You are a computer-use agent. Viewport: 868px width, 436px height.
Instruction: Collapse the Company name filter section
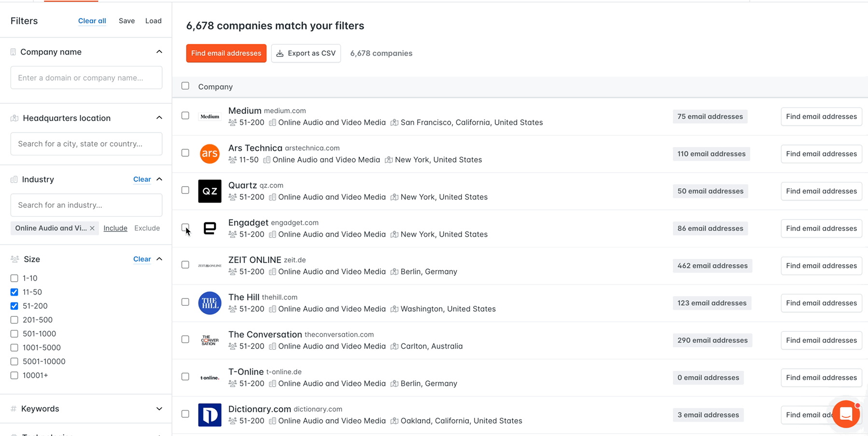(x=159, y=52)
